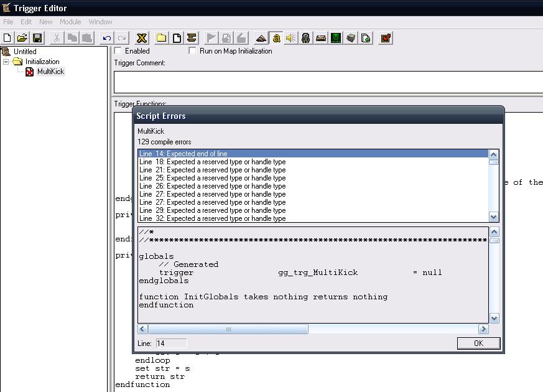Viewport: 543px width, 392px height.
Task: Click the Open folder toolbar icon
Action: coord(22,38)
